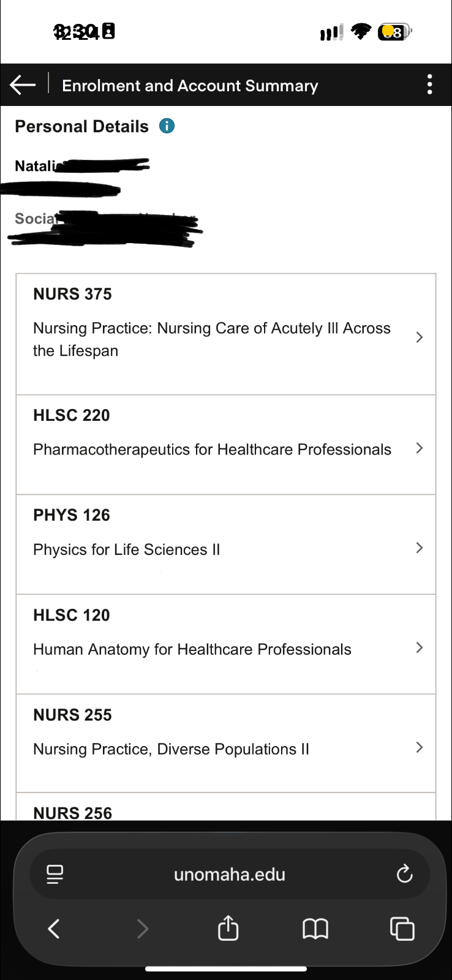Open the browser share sheet

point(228,928)
